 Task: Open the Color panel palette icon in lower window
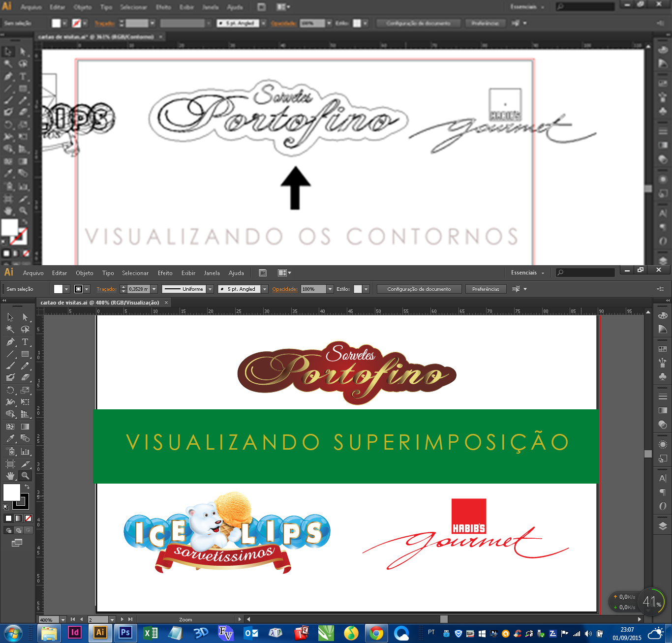coord(663,315)
